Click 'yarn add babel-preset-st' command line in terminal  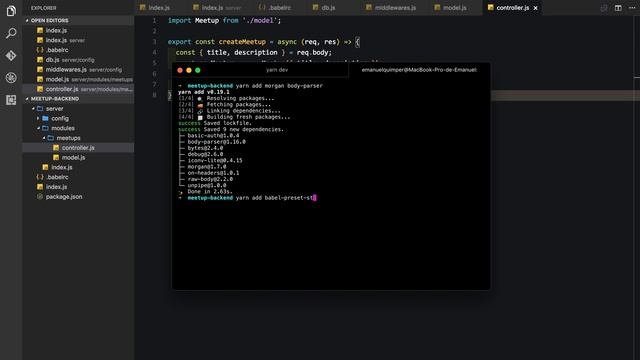[274, 198]
